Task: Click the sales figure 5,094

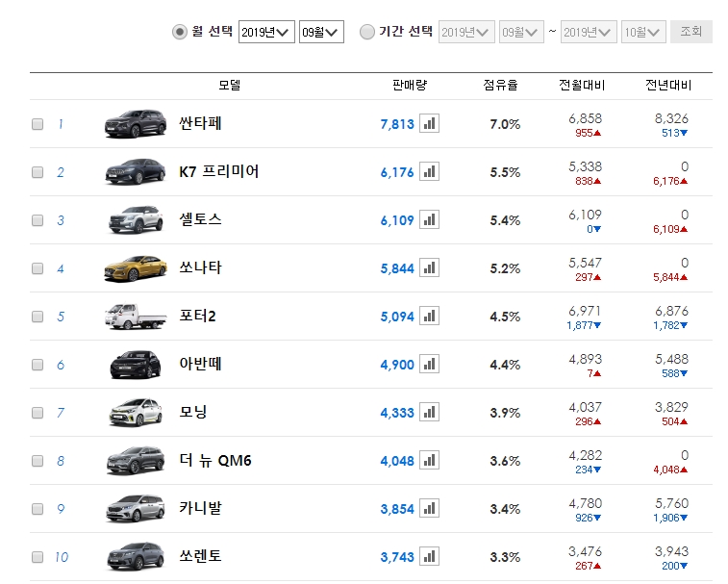Action: tap(397, 317)
